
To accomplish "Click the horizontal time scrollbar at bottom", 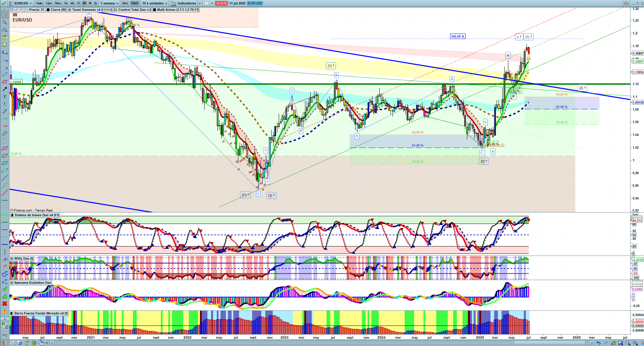I will tap(323, 343).
